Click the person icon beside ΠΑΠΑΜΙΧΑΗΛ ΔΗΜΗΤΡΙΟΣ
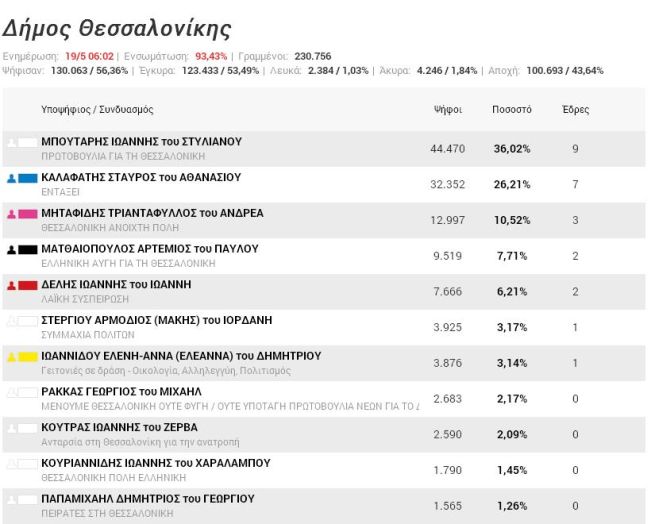 [12, 499]
